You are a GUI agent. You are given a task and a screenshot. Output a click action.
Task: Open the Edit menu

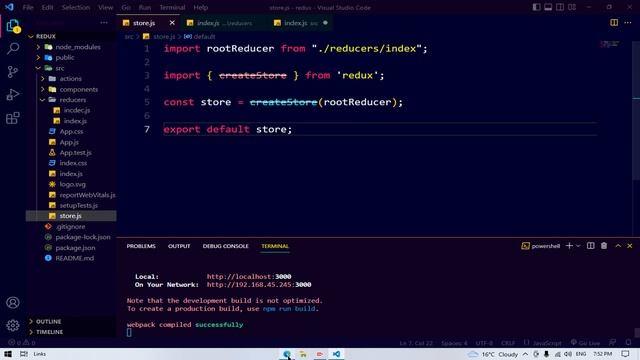pyautogui.click(x=47, y=7)
